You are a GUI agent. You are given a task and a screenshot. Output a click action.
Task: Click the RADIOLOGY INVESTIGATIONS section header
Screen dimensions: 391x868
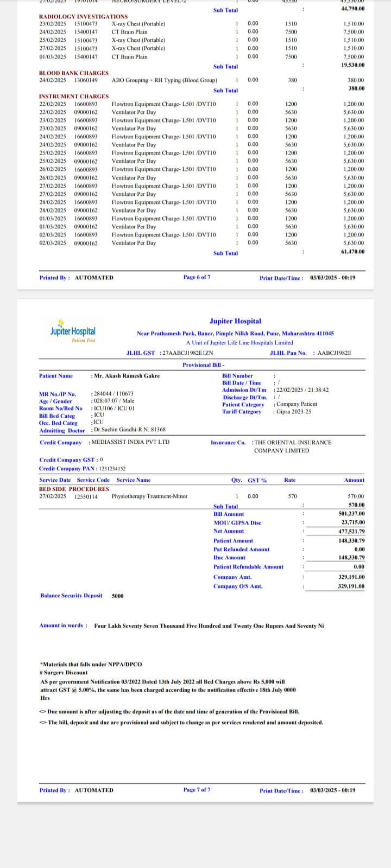tap(83, 17)
